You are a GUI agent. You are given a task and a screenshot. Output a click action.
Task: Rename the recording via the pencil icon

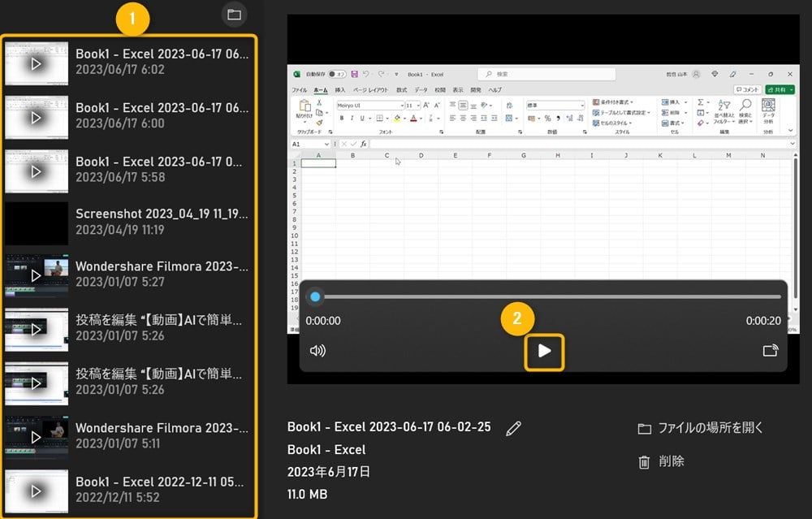click(x=513, y=427)
